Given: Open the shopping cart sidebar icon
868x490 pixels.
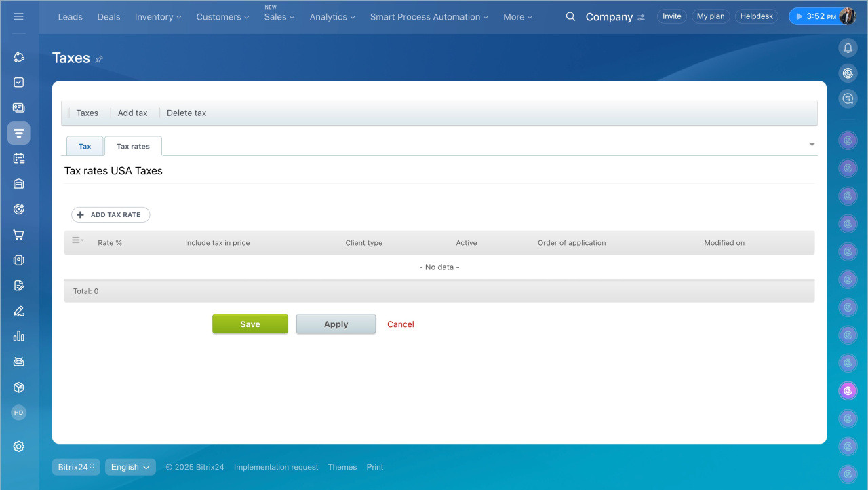Looking at the screenshot, I should 19,235.
